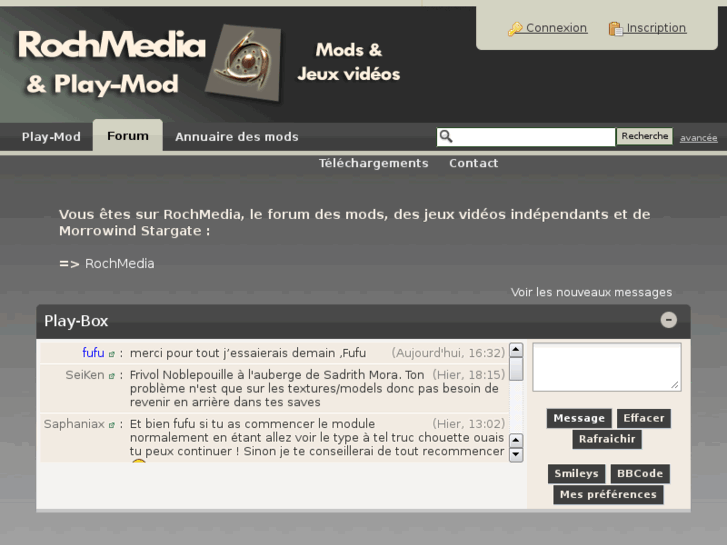Click the 'Mods & Jeux vidéos' header text
727x545 pixels.
pos(349,62)
